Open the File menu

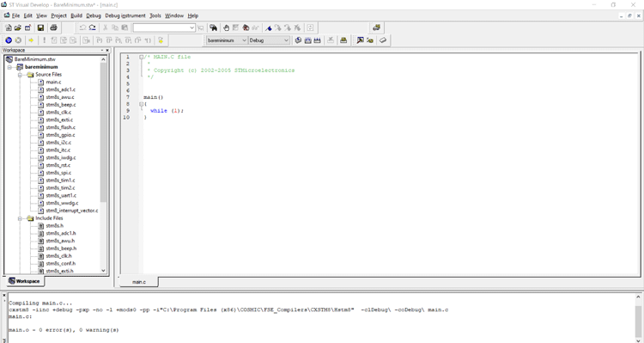[x=15, y=15]
